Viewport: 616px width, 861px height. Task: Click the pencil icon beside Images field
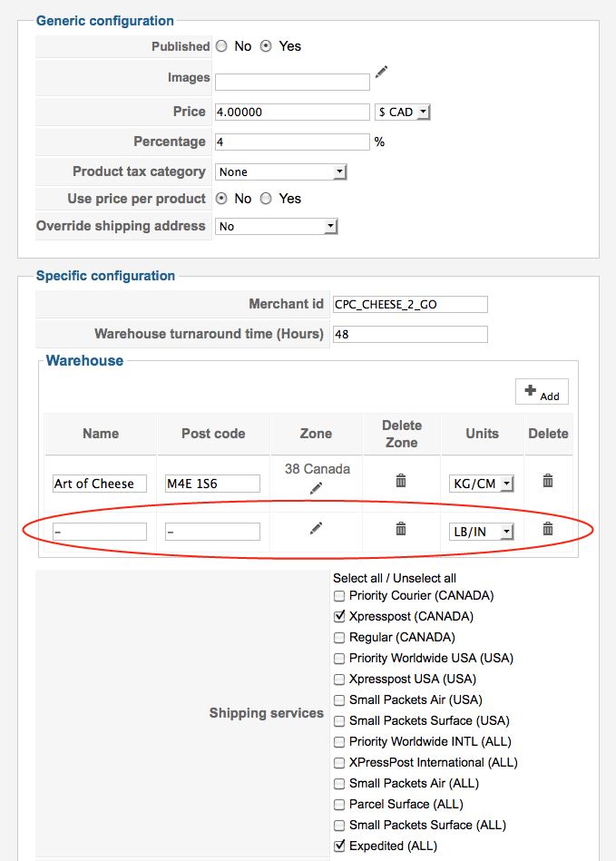(382, 72)
